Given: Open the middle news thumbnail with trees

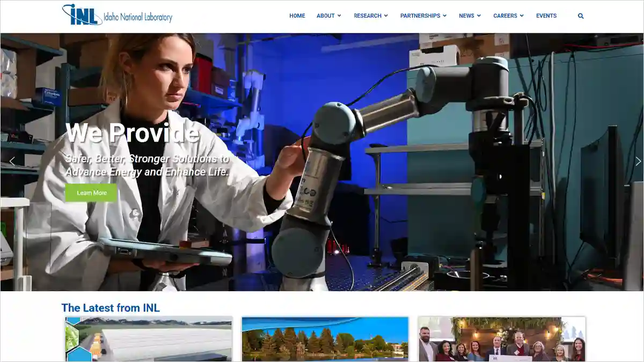Looking at the screenshot, I should 325,339.
